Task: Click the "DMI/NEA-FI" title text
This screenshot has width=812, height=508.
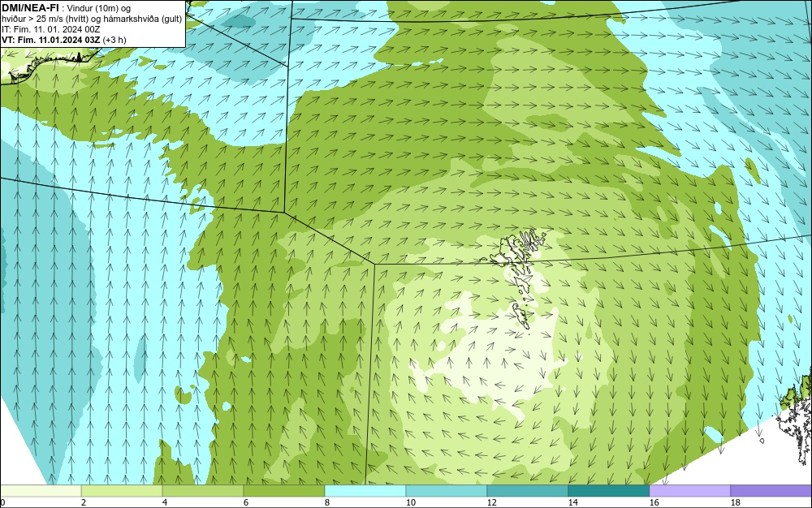Action: pos(30,8)
